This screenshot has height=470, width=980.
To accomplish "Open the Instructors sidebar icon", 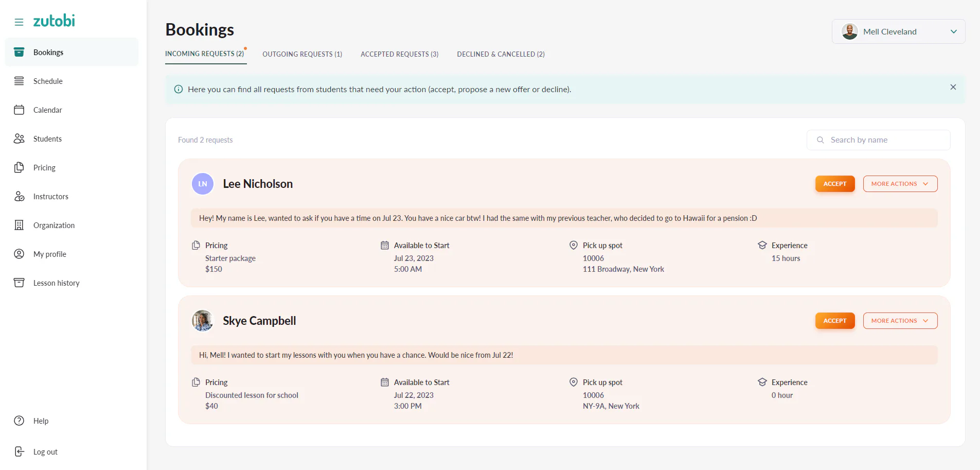I will (x=19, y=196).
